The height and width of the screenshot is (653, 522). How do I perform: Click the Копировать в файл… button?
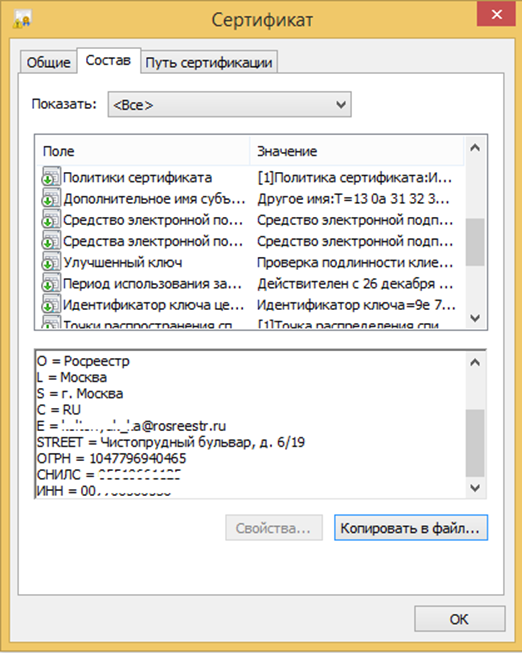411,528
